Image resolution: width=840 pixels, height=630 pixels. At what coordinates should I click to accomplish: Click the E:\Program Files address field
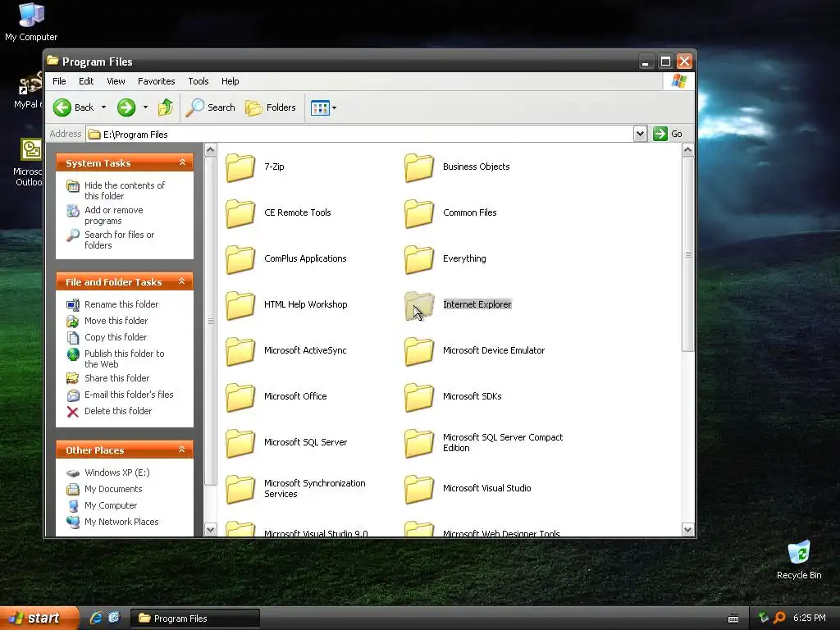[358, 134]
